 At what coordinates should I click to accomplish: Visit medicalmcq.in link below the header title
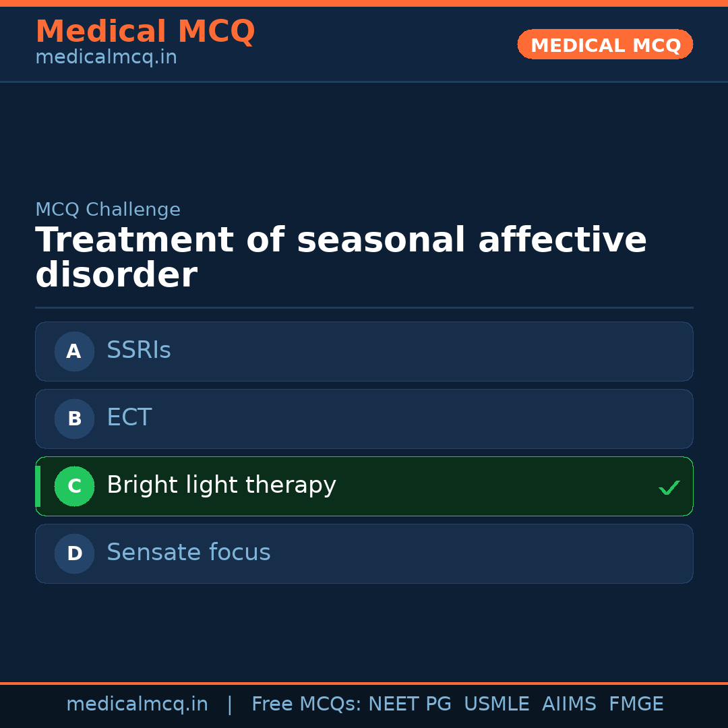click(106, 58)
